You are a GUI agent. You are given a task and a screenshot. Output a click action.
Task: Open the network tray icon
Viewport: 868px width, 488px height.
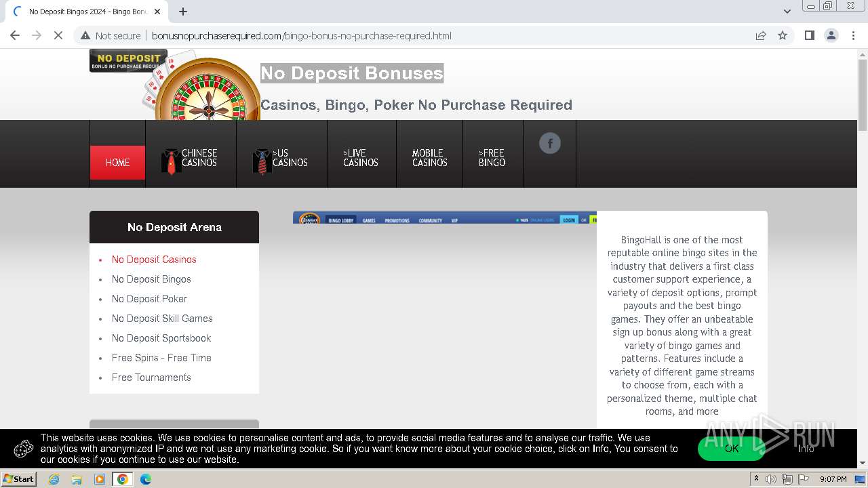[787, 479]
